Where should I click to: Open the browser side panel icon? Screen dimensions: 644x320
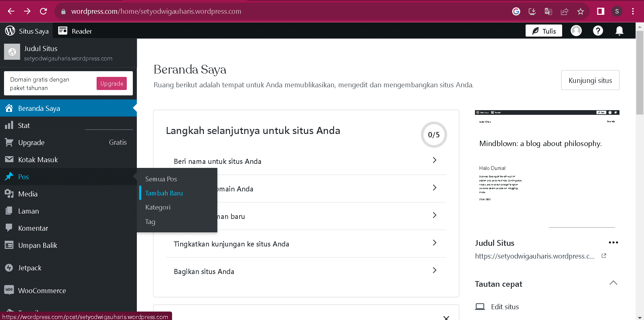(601, 11)
